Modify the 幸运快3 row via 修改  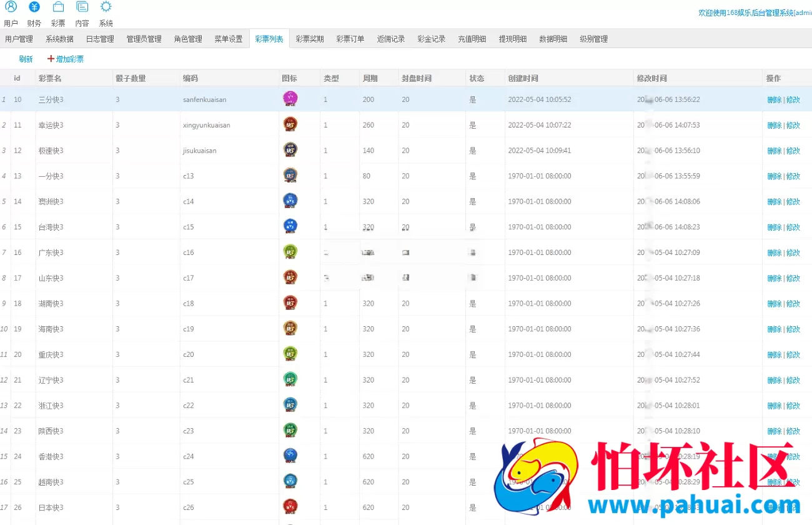coord(793,125)
